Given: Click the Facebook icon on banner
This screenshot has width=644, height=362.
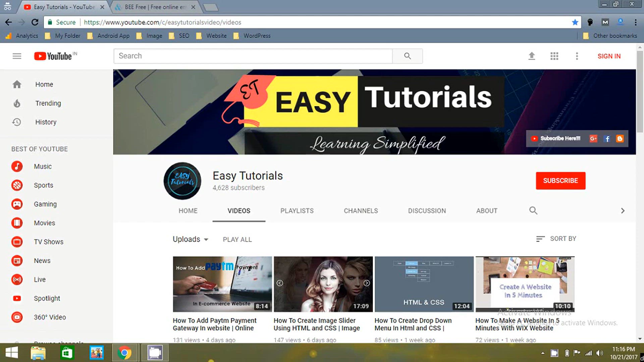Looking at the screenshot, I should 607,138.
